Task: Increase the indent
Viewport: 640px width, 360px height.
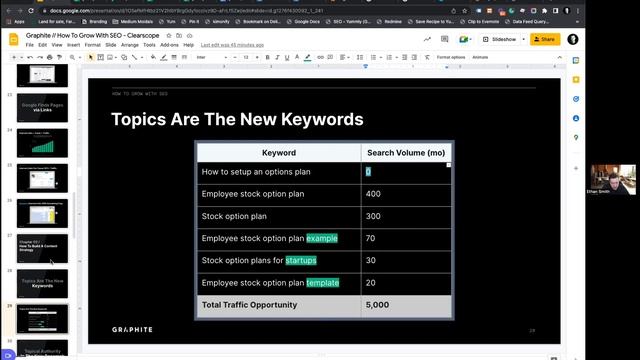Action: (x=414, y=58)
